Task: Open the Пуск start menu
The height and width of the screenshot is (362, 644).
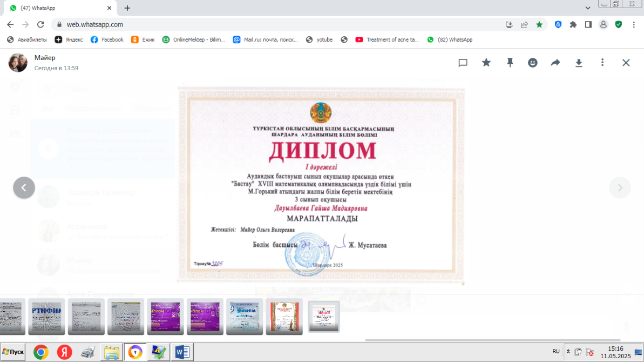Action: (x=13, y=352)
